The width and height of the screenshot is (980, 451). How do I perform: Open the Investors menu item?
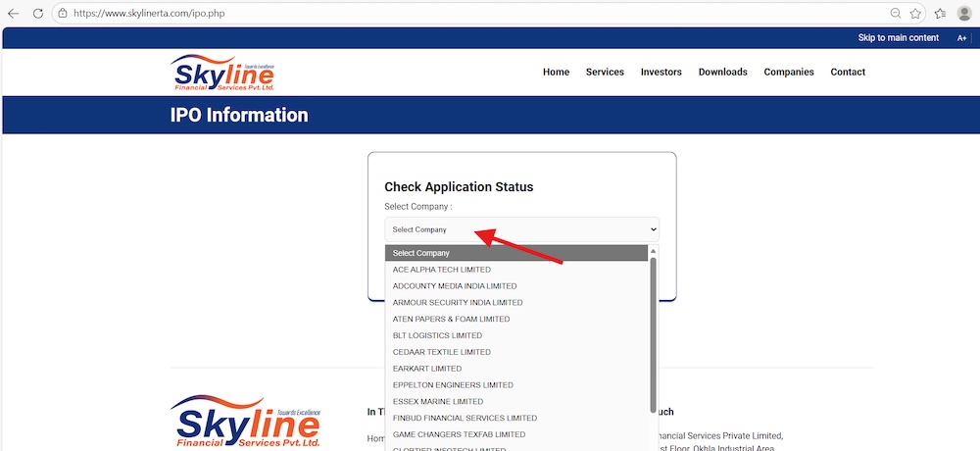[661, 72]
